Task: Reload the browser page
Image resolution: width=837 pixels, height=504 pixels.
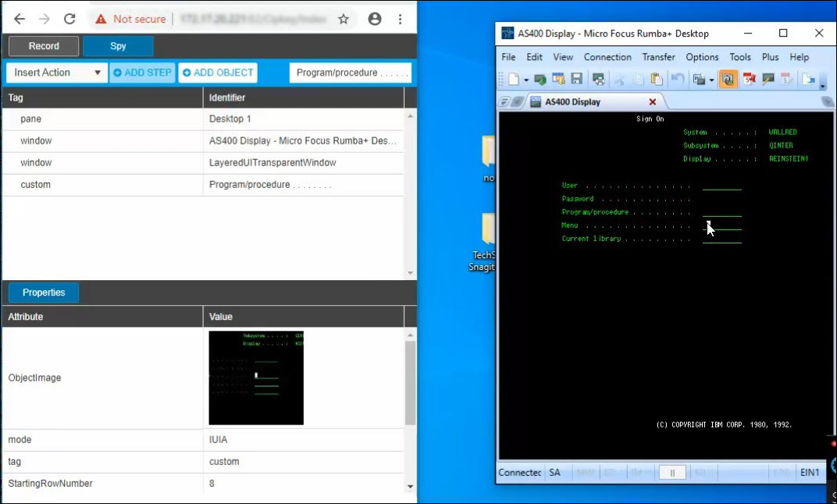Action: pyautogui.click(x=69, y=20)
